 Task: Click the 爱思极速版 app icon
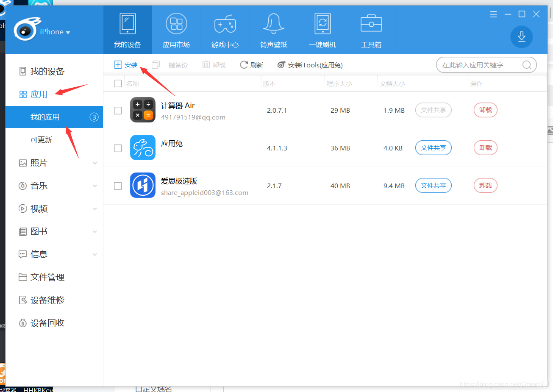(x=143, y=185)
